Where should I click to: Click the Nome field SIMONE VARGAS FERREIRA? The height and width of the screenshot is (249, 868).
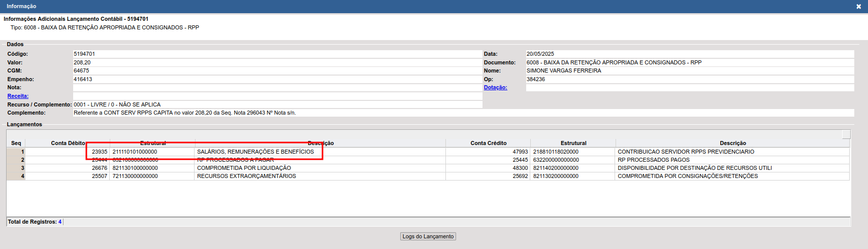pos(689,70)
